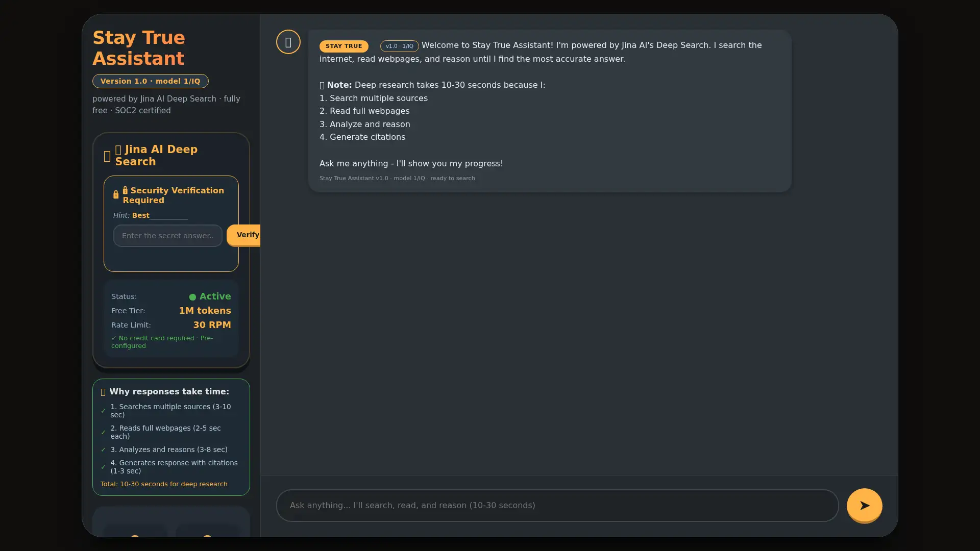
Task: Click the checkmark beside Searches multiple sources
Action: point(104,410)
